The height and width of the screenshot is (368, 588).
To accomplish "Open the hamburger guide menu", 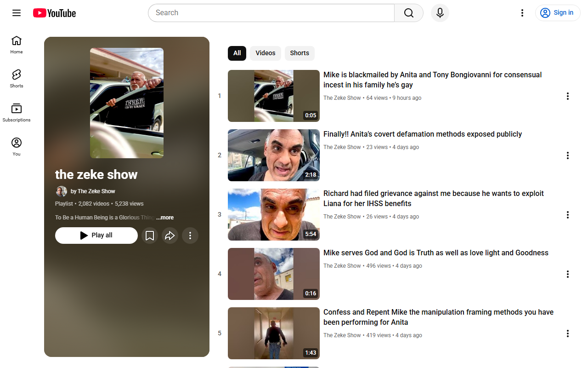I will click(17, 13).
